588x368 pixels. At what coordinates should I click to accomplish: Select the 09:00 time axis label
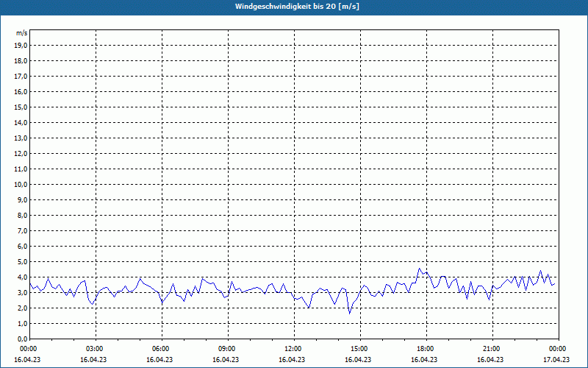tap(226, 349)
